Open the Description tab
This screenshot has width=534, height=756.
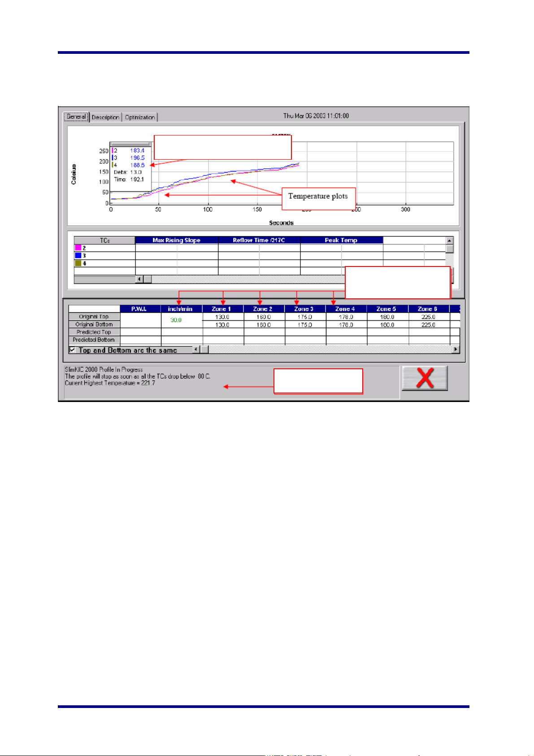(105, 117)
